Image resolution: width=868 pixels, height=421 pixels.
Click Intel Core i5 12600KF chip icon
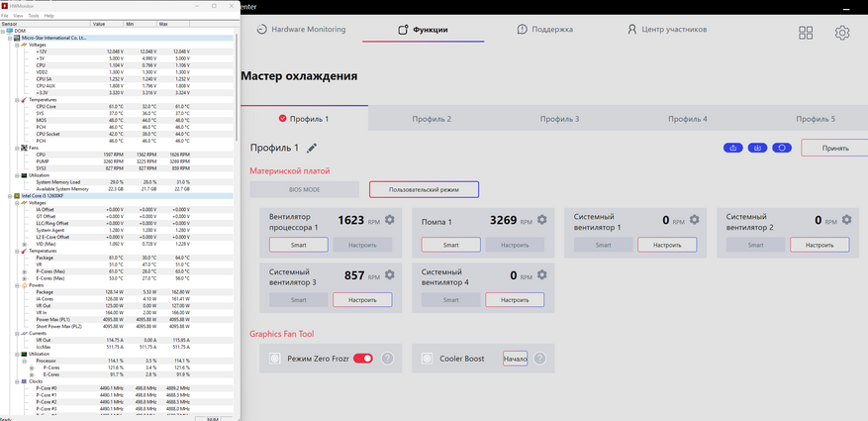click(17, 195)
